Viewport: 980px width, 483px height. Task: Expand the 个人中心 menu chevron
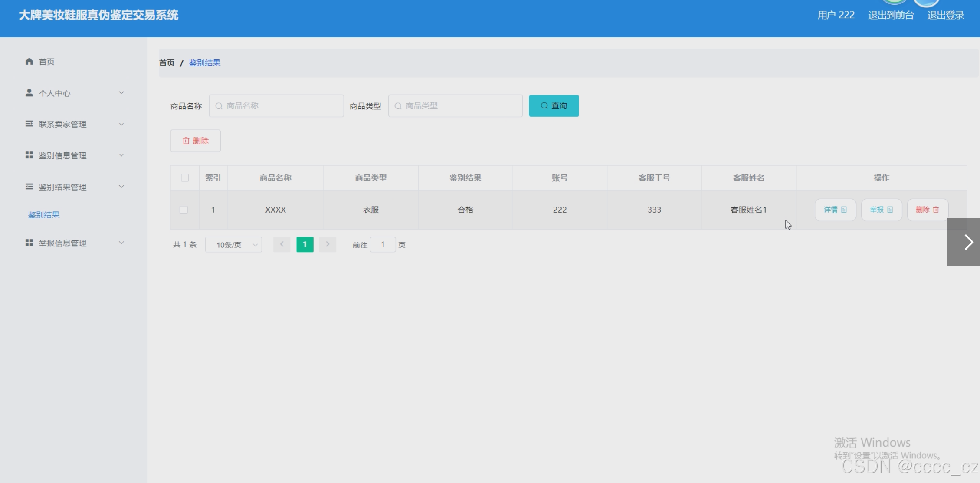click(121, 92)
